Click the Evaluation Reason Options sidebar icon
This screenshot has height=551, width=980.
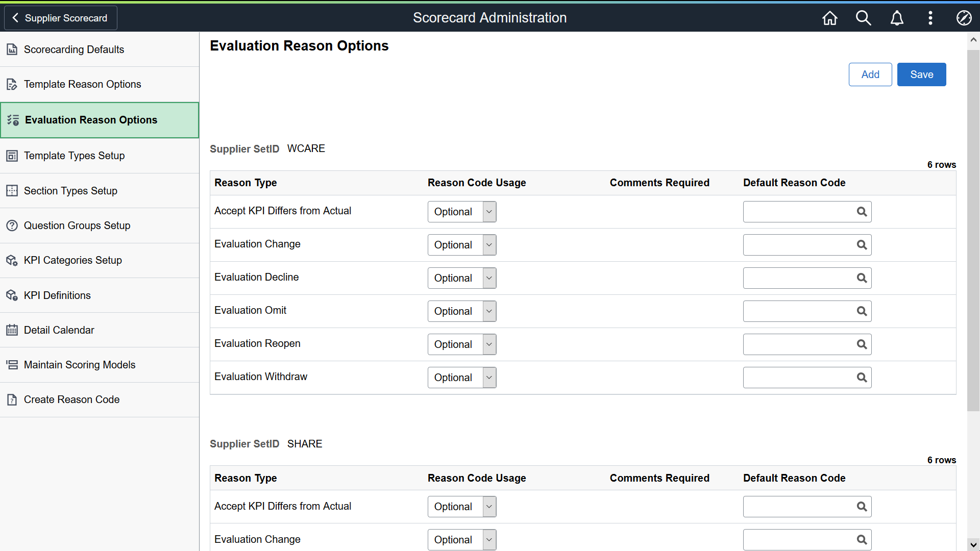pyautogui.click(x=12, y=120)
